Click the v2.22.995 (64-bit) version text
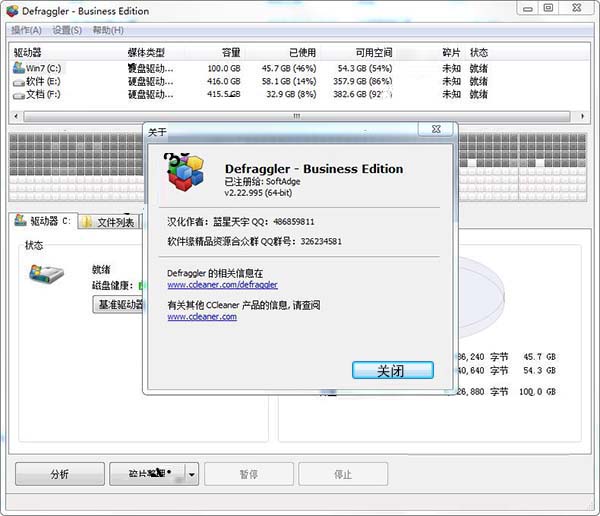 point(258,193)
